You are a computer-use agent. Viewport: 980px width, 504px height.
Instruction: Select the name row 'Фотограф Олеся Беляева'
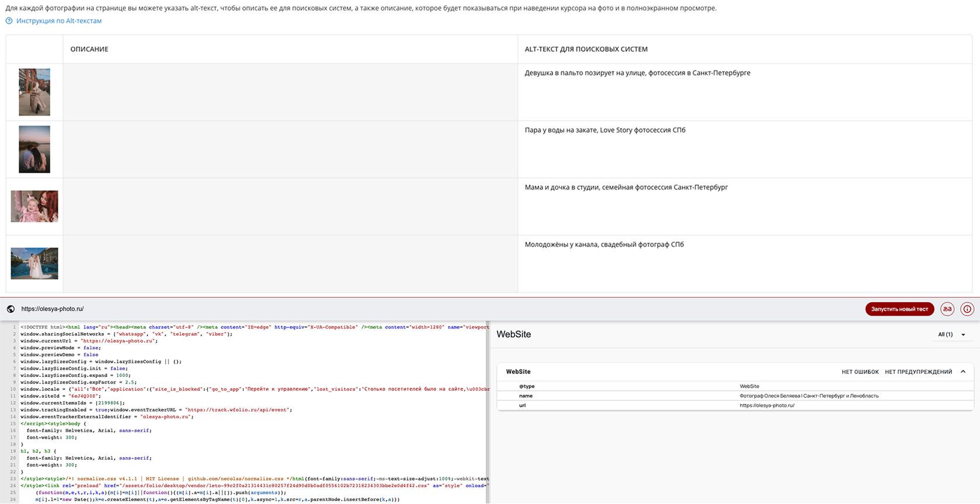(x=735, y=396)
